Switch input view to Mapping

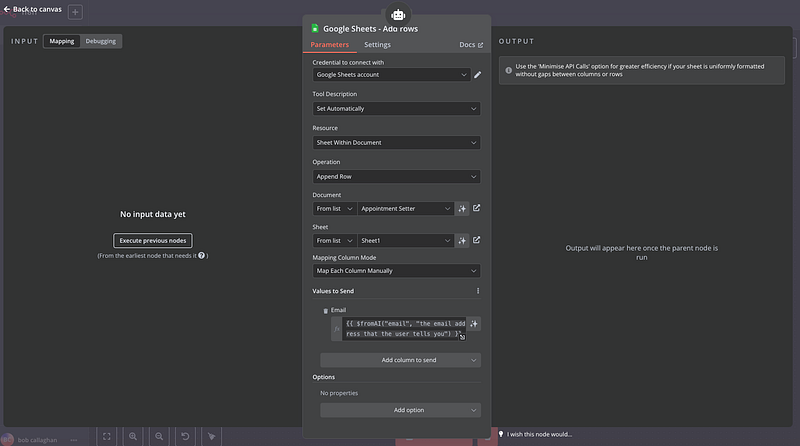point(62,41)
